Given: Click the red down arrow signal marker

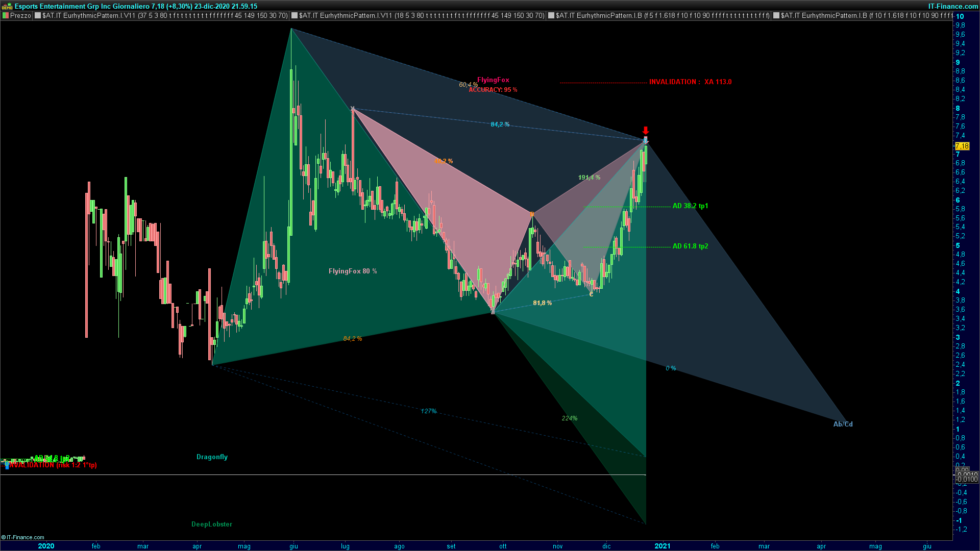Looking at the screenshot, I should [646, 131].
